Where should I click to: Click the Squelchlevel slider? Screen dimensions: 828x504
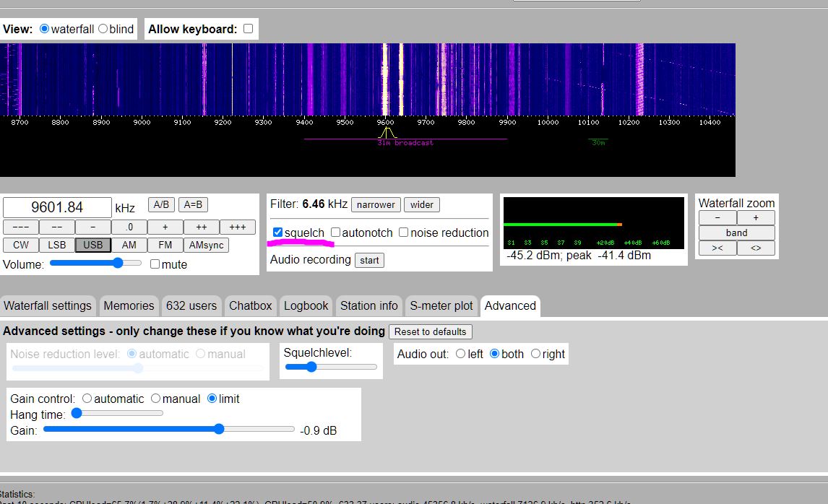[x=331, y=367]
